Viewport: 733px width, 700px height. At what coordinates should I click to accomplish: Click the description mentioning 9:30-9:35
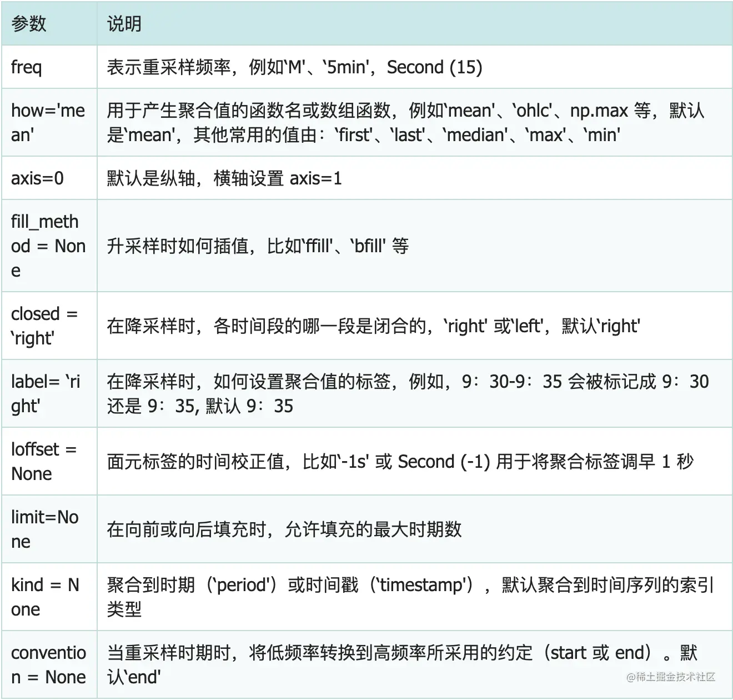[x=415, y=393]
